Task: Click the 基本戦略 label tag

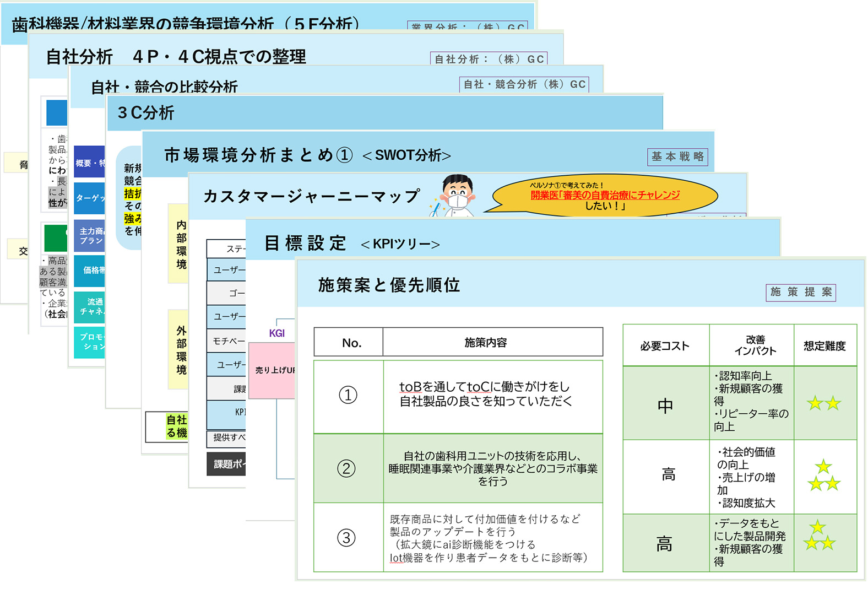Action: pos(677,156)
